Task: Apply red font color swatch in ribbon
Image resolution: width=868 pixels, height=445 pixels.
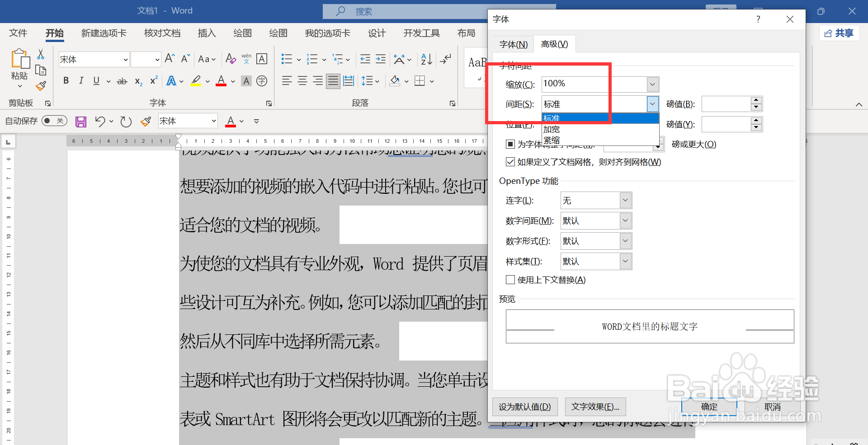Action: pos(221,81)
